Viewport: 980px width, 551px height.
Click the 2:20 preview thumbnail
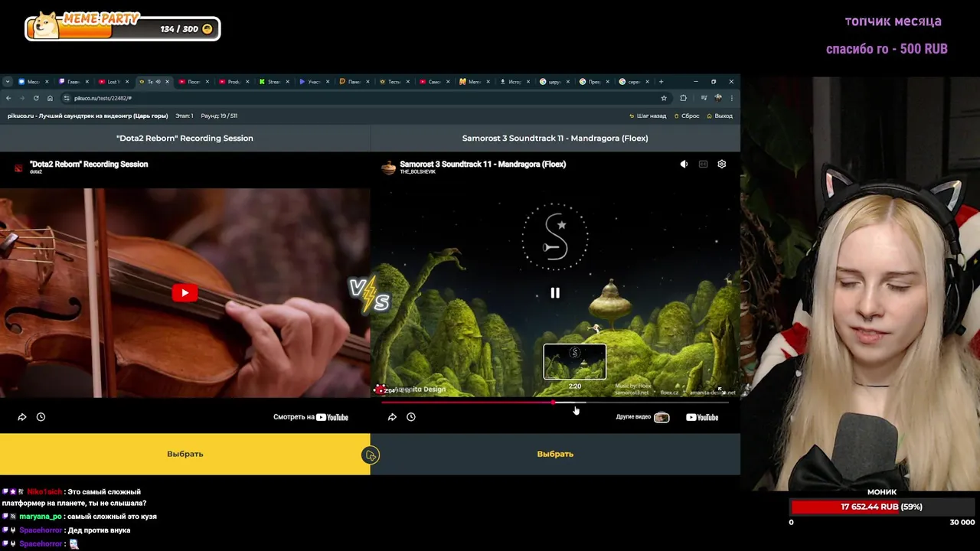tap(575, 362)
